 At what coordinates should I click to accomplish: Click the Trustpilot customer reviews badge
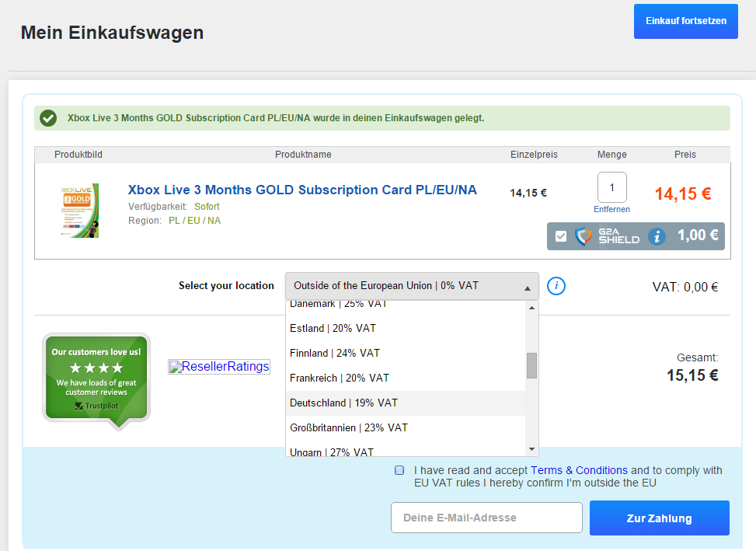point(96,381)
